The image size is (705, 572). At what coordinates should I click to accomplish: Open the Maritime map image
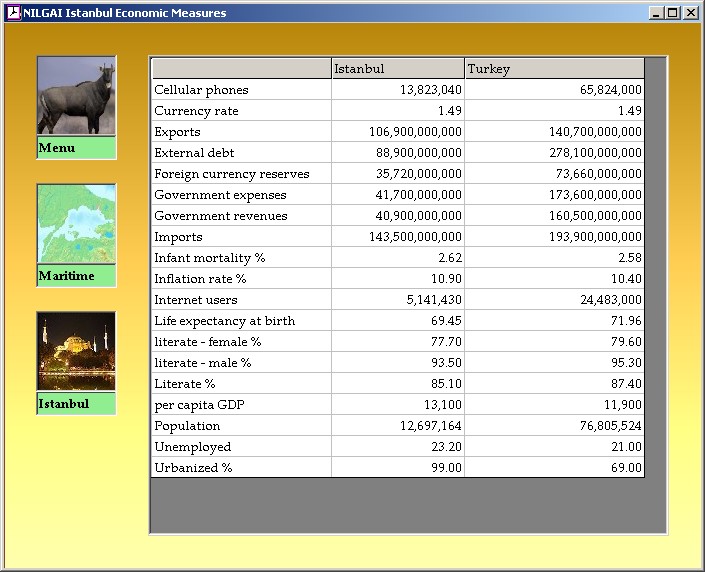[x=76, y=224]
